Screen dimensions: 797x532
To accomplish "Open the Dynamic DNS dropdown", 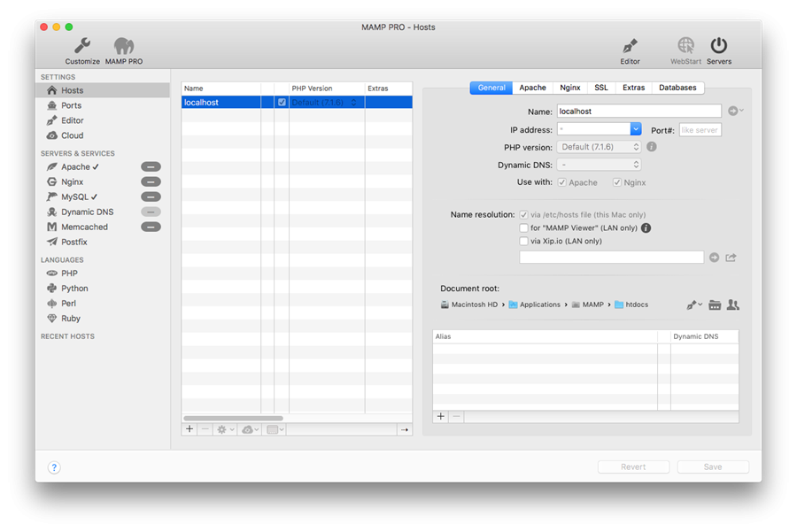I will (599, 165).
